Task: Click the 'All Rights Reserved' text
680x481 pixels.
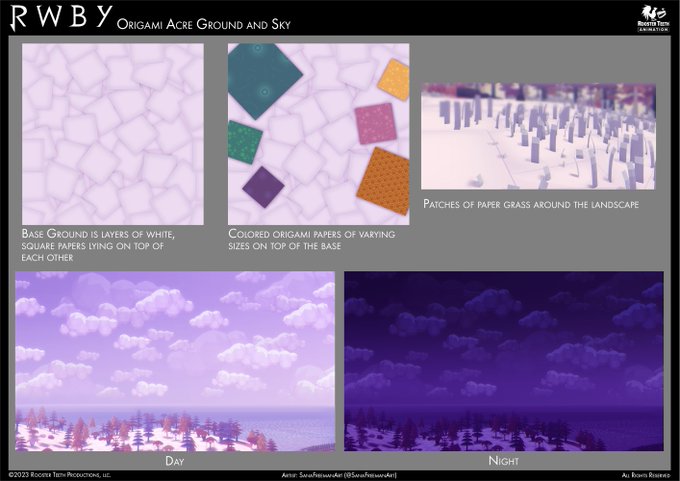Action: point(646,475)
